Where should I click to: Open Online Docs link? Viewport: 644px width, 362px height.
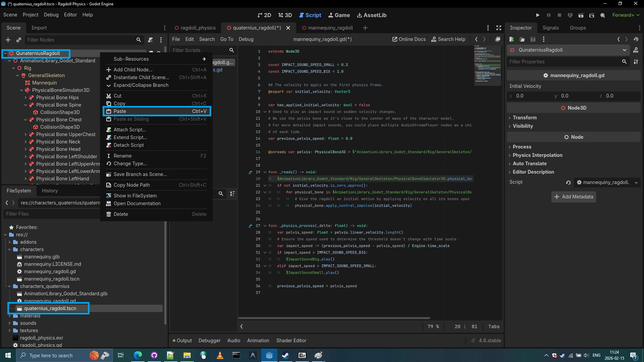point(409,39)
